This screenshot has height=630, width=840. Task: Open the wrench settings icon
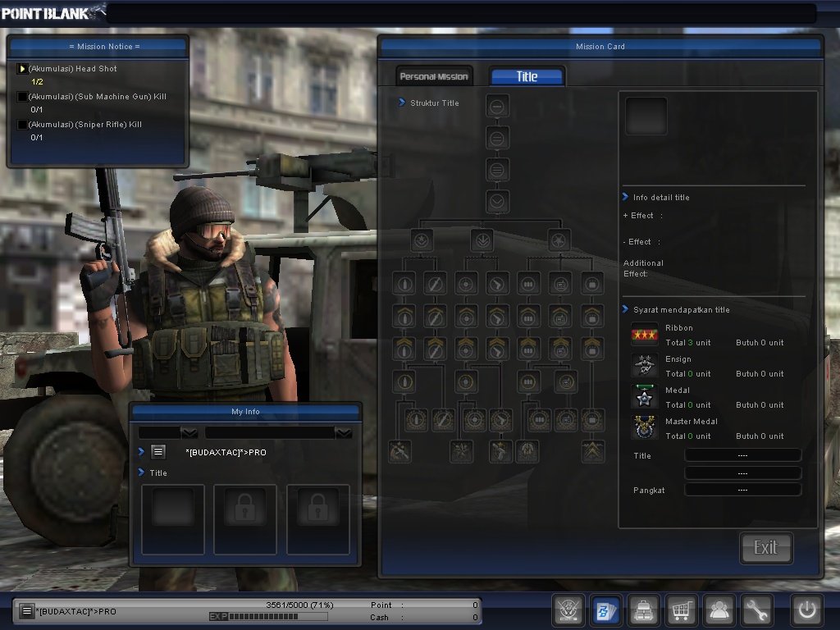757,610
